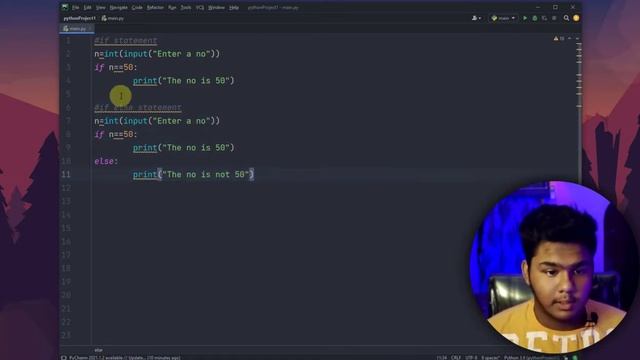This screenshot has height=360, width=640.
Task: Click the yellow IDE updates icon
Action: pos(576,18)
